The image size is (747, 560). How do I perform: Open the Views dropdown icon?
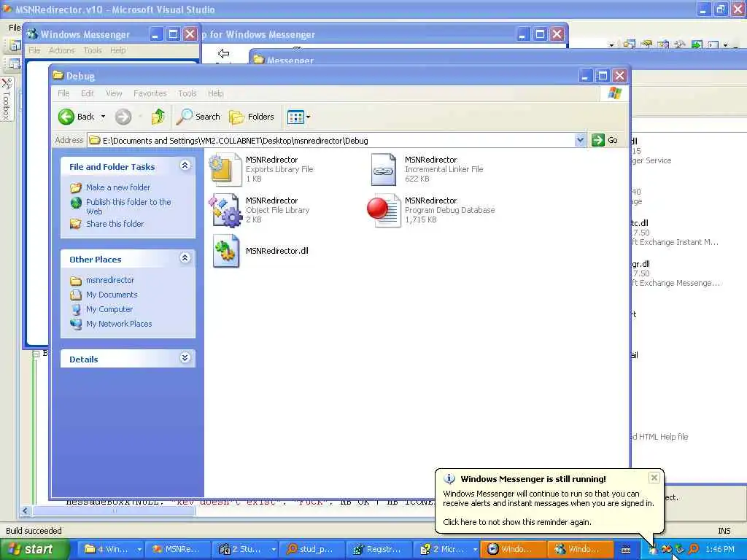pos(298,117)
